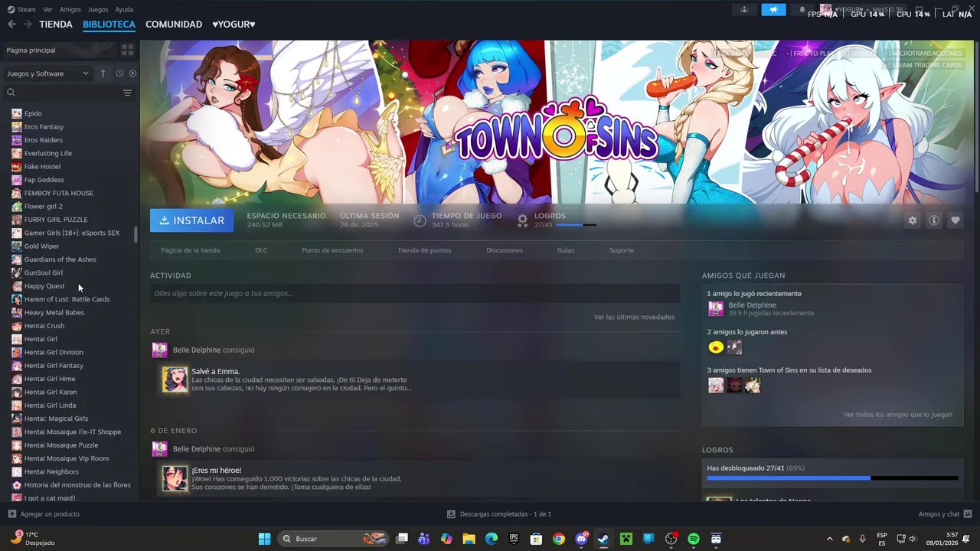
Task: Click the Windows taskbar Buscar box
Action: [334, 539]
